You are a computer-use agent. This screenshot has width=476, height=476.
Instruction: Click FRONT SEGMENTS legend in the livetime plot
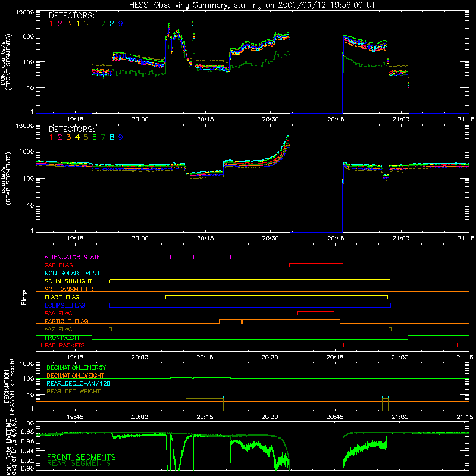(x=82, y=457)
